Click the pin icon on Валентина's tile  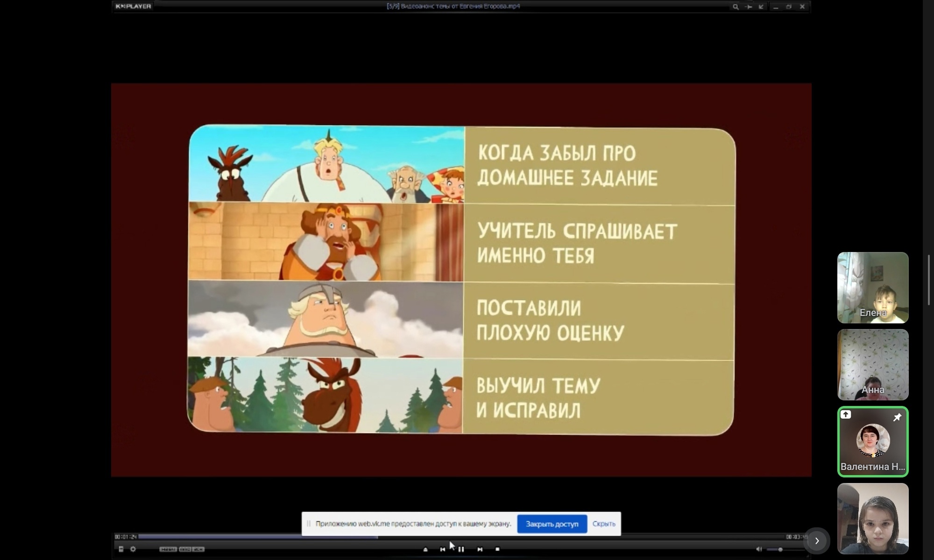(897, 417)
